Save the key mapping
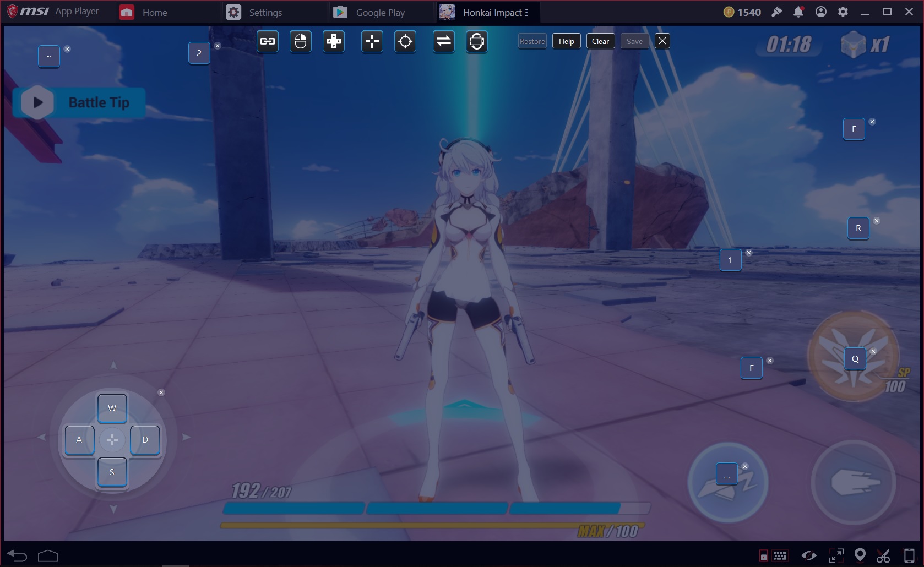Screen dimensions: 924x567 pos(634,41)
